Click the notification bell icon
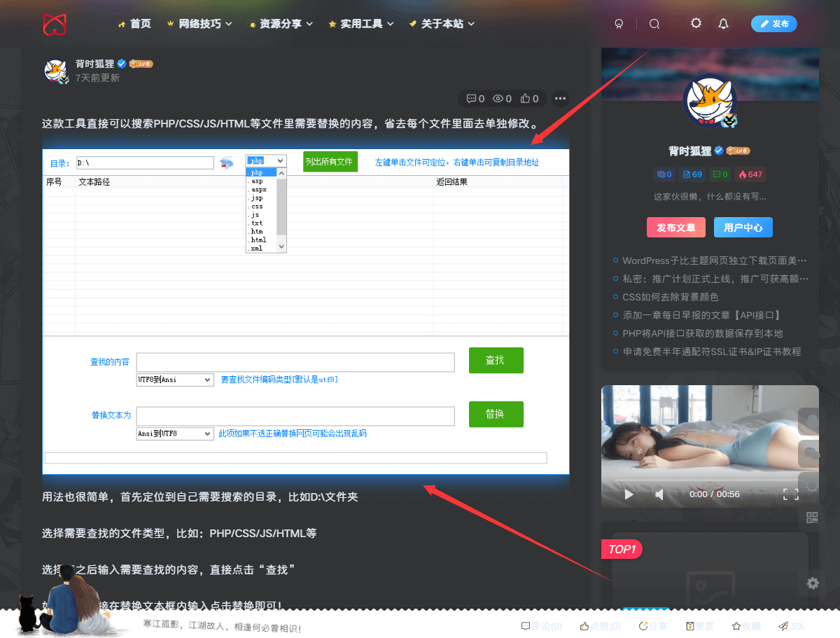The width and height of the screenshot is (840, 638). click(x=723, y=24)
